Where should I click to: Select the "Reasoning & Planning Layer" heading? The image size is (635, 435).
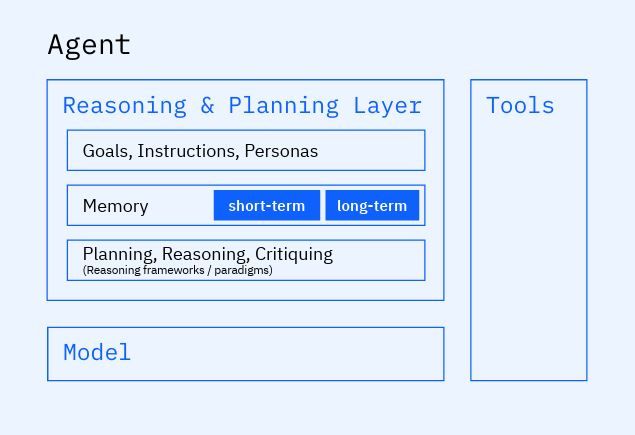[242, 106]
